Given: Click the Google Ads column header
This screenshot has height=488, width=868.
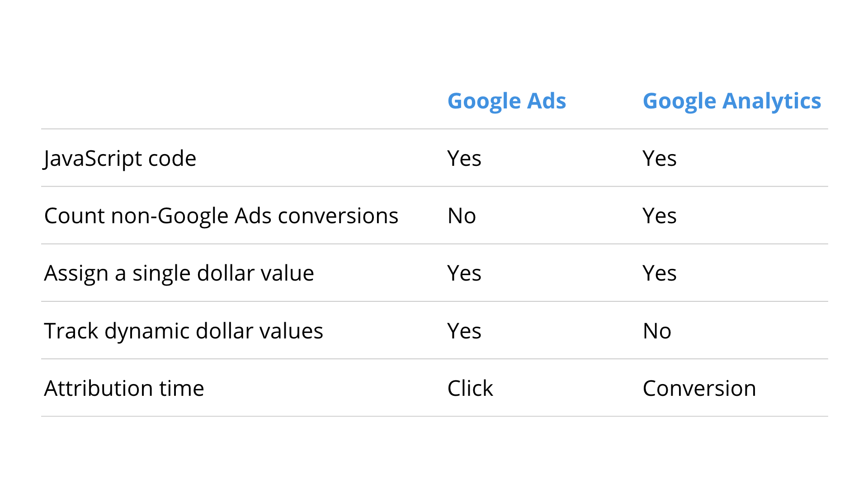Looking at the screenshot, I should tap(506, 102).
